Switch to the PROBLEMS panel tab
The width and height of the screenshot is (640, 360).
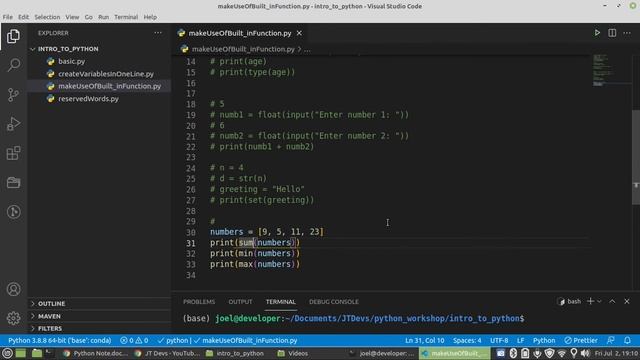[199, 302]
